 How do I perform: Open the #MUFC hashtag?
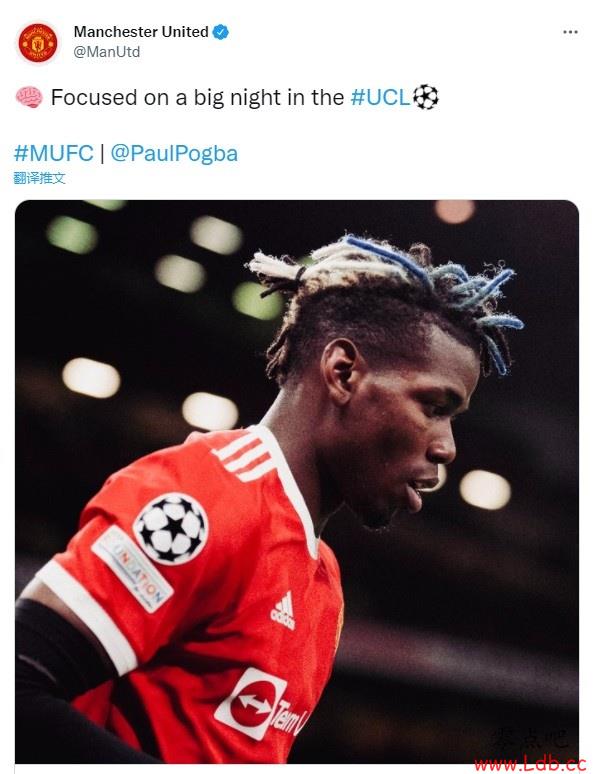[x=54, y=153]
